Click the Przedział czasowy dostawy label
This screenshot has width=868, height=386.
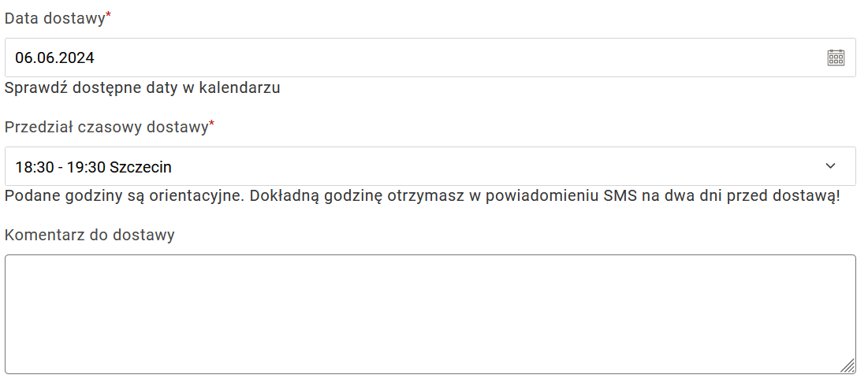(106, 127)
